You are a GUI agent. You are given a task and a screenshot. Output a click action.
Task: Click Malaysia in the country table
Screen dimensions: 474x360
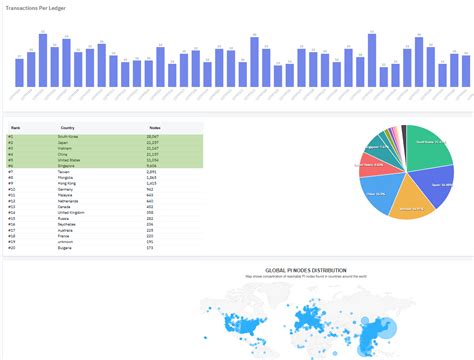click(x=65, y=195)
